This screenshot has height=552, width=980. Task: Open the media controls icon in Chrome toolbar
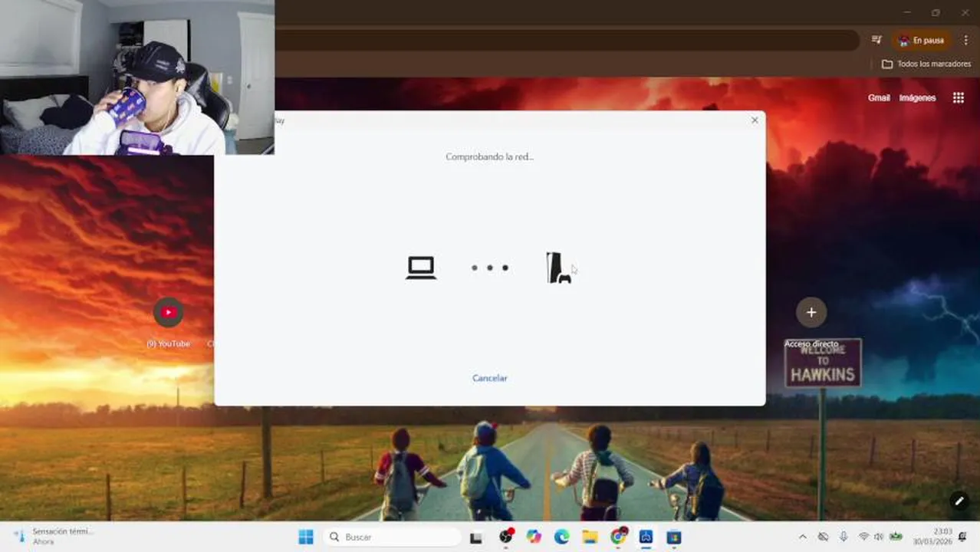(876, 40)
